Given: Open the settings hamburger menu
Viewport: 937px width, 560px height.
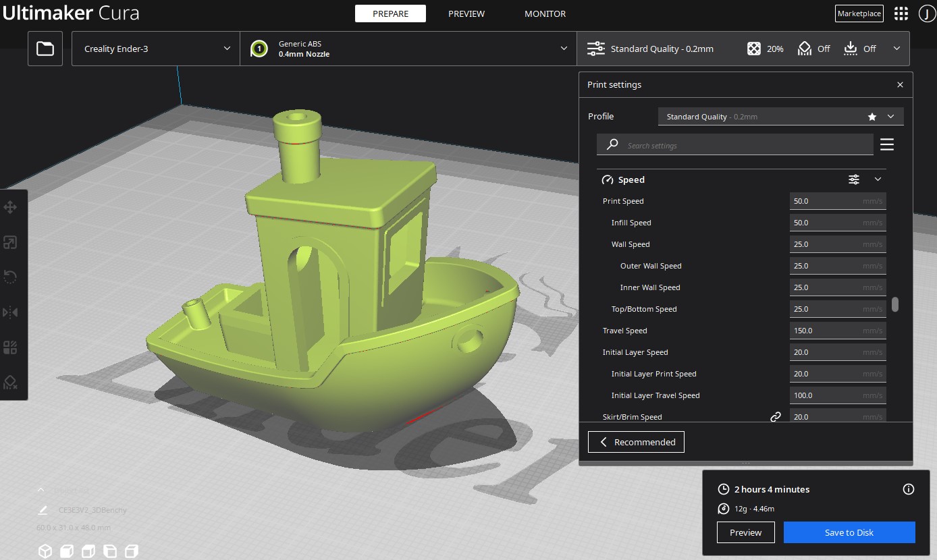Looking at the screenshot, I should (x=887, y=144).
